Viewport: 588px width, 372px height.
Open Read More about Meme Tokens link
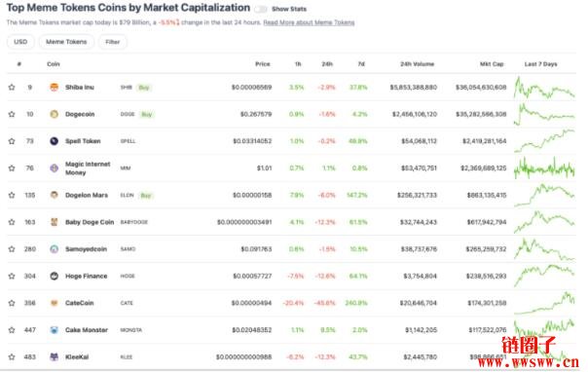[x=309, y=22]
